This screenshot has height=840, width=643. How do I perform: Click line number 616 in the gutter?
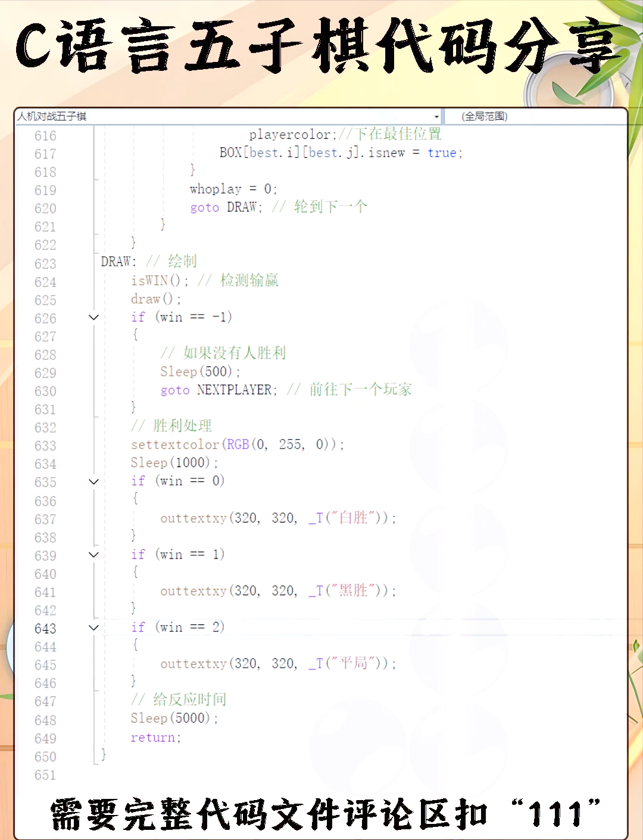pos(45,136)
